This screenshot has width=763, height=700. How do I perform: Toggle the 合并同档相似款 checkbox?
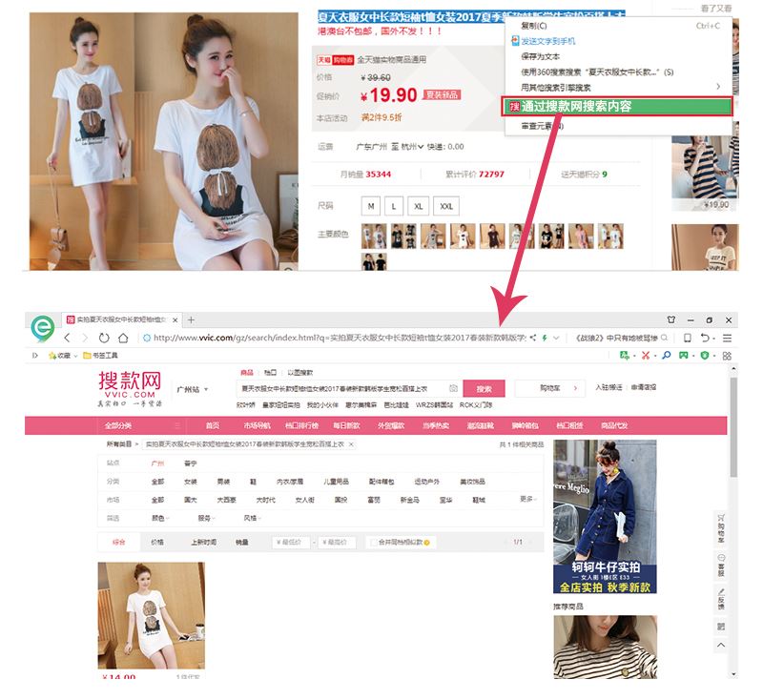pos(374,543)
